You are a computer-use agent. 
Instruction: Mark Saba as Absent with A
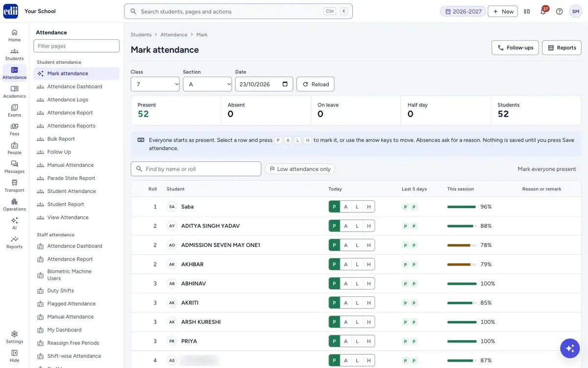click(x=345, y=207)
